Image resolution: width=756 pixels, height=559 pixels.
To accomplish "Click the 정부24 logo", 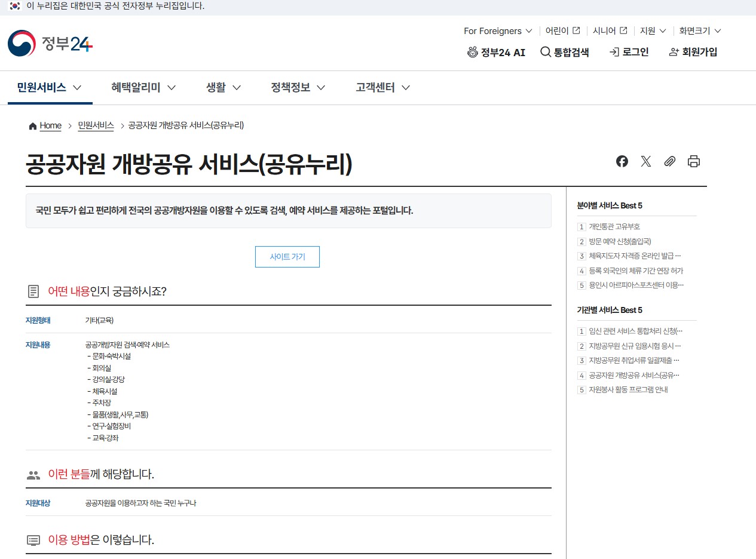I will point(50,44).
